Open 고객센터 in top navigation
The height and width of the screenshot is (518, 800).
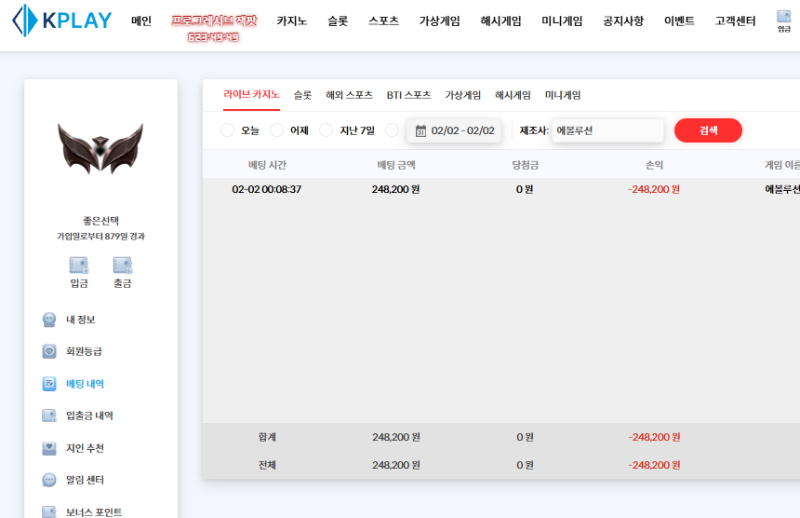[735, 21]
